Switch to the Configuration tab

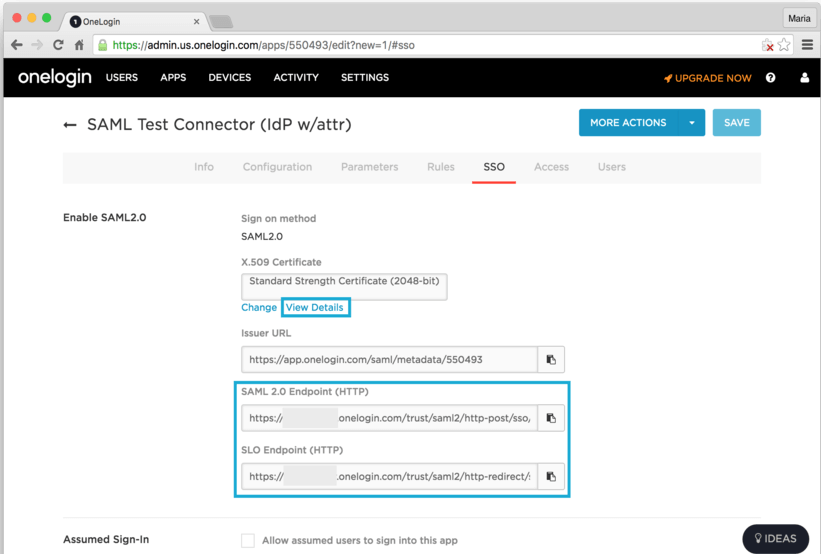coord(278,167)
